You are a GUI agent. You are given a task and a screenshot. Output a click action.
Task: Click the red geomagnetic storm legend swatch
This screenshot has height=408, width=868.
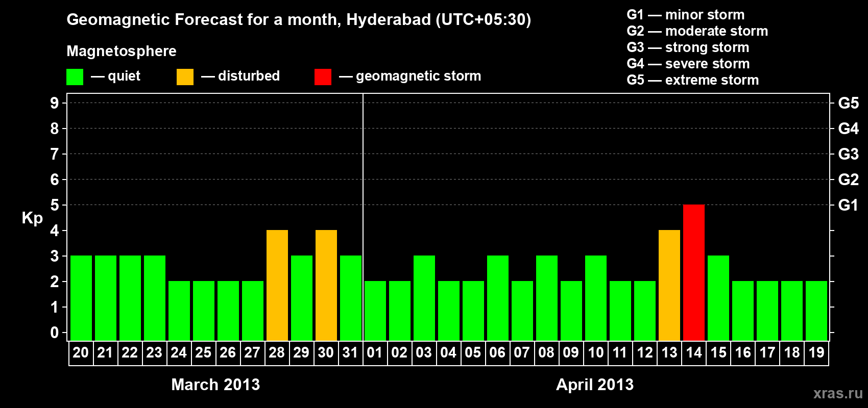tap(323, 77)
